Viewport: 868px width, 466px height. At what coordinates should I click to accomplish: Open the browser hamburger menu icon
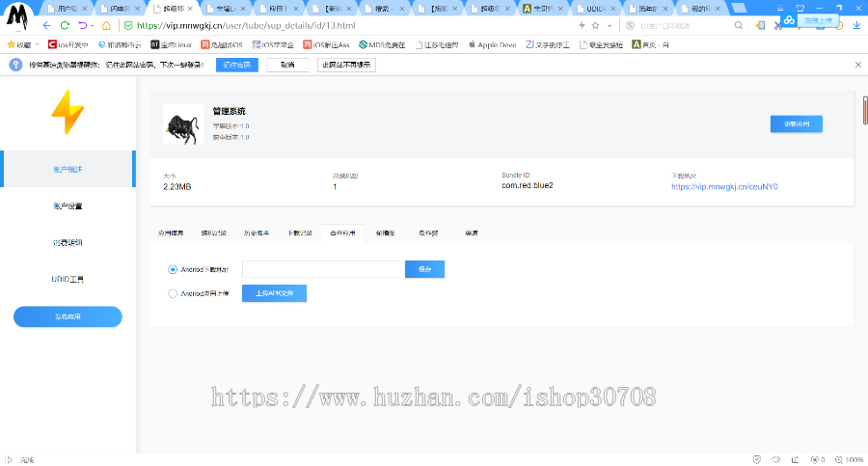780,8
